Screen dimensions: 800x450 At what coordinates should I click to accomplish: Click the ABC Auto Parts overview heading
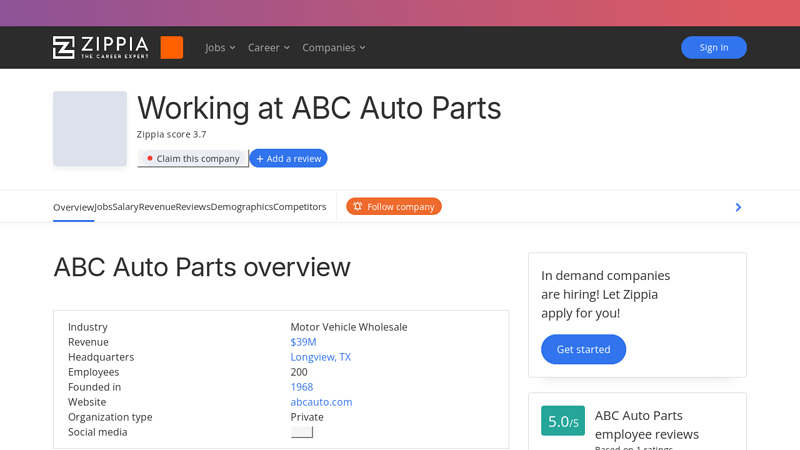202,267
